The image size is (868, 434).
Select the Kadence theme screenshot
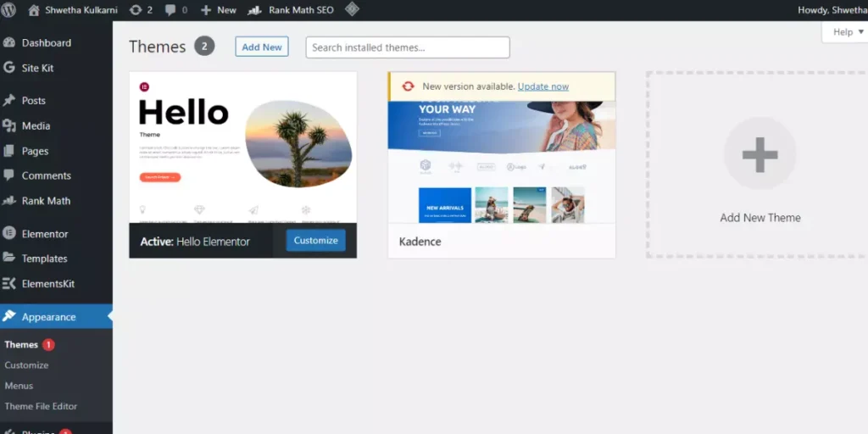pyautogui.click(x=502, y=162)
